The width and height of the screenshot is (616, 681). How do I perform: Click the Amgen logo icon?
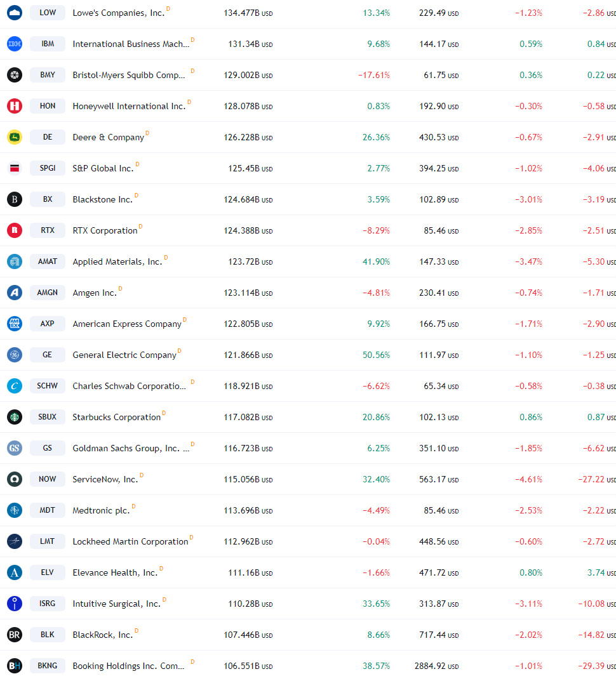15,293
